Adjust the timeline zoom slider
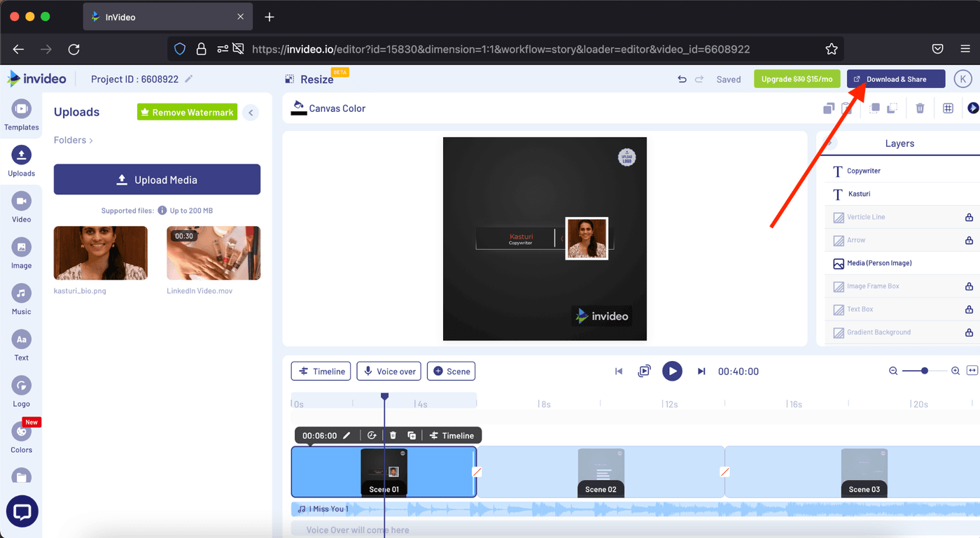The height and width of the screenshot is (538, 980). 924,371
